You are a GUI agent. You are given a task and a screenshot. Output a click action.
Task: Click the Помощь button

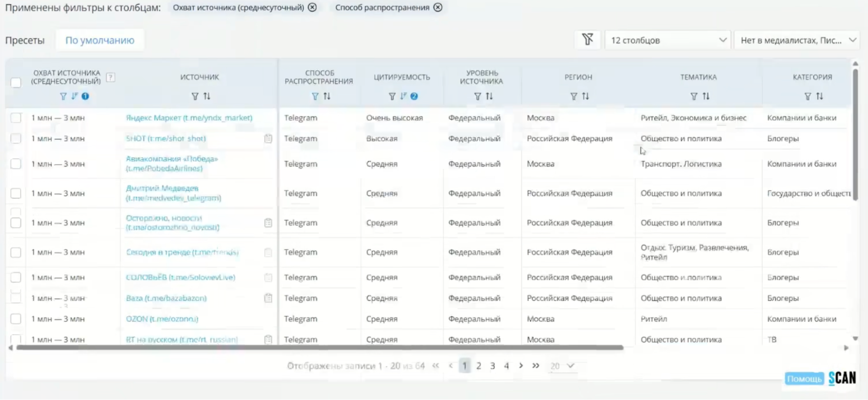coord(804,379)
